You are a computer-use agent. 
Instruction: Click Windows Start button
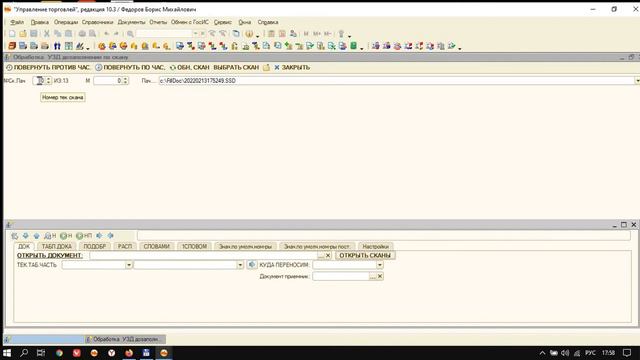(7, 353)
